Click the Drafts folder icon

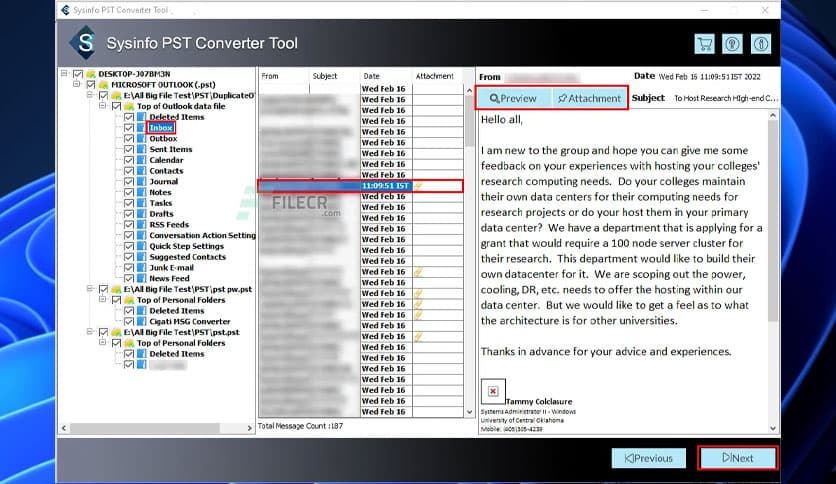click(141, 213)
